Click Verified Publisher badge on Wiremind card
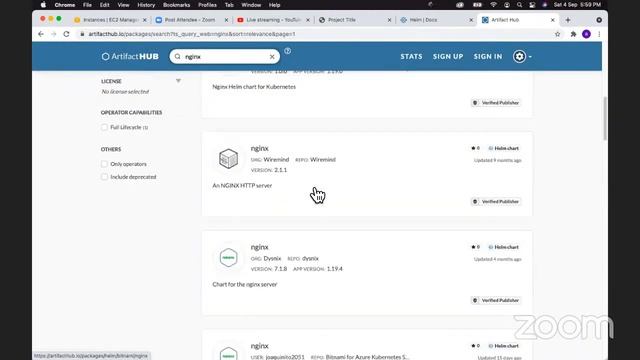The image size is (640, 360). [496, 202]
